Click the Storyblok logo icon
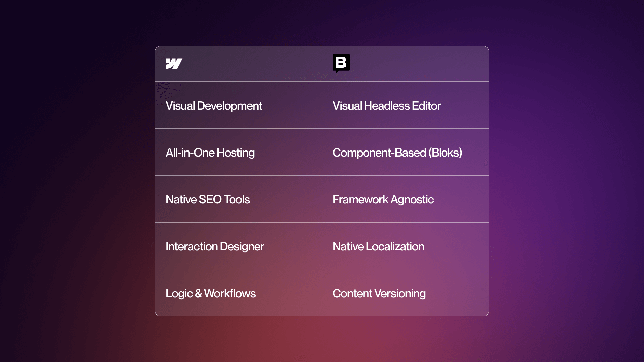 (341, 63)
